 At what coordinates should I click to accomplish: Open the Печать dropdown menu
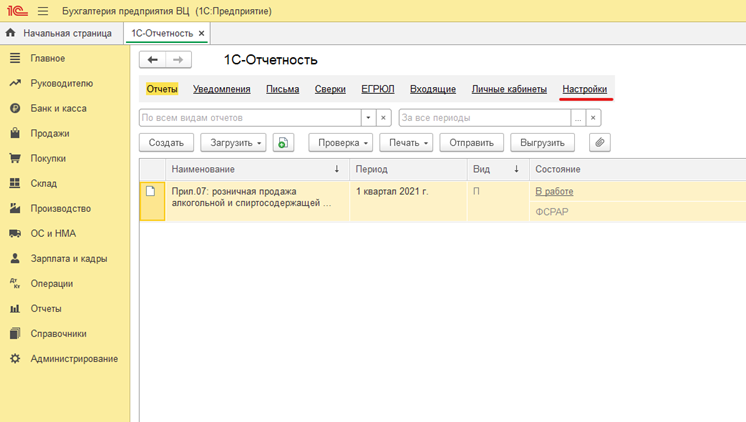click(x=406, y=143)
